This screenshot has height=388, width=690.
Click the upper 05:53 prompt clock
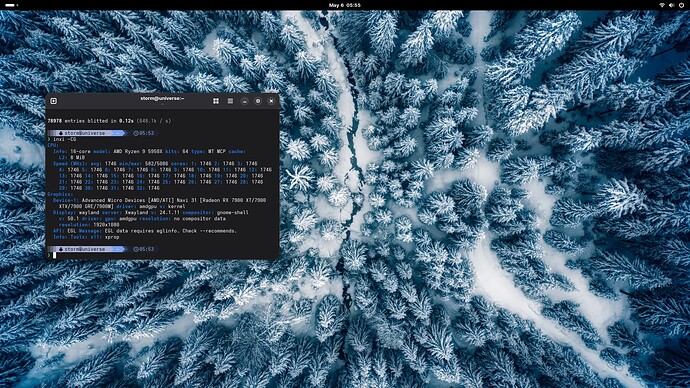[144, 133]
